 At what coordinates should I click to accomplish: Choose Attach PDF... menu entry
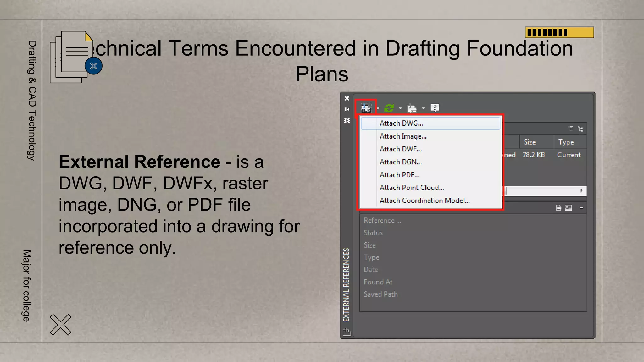click(x=399, y=175)
